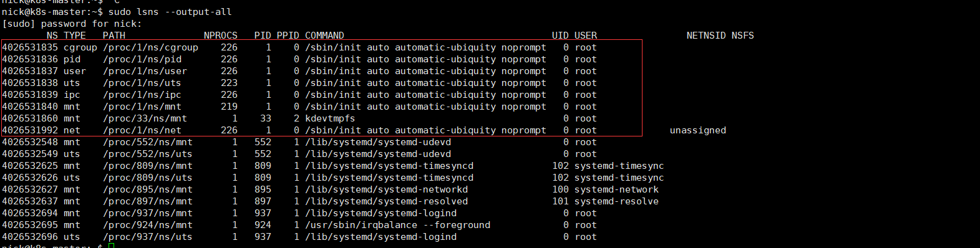Select namespace ID 4026532694
Screen dimensions: 980x248
coord(30,213)
